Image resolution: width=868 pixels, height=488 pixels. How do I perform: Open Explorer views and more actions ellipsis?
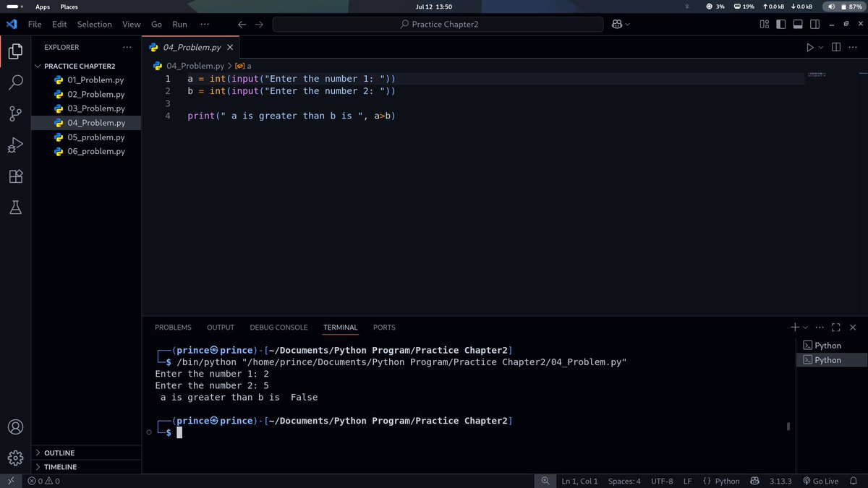coord(127,47)
